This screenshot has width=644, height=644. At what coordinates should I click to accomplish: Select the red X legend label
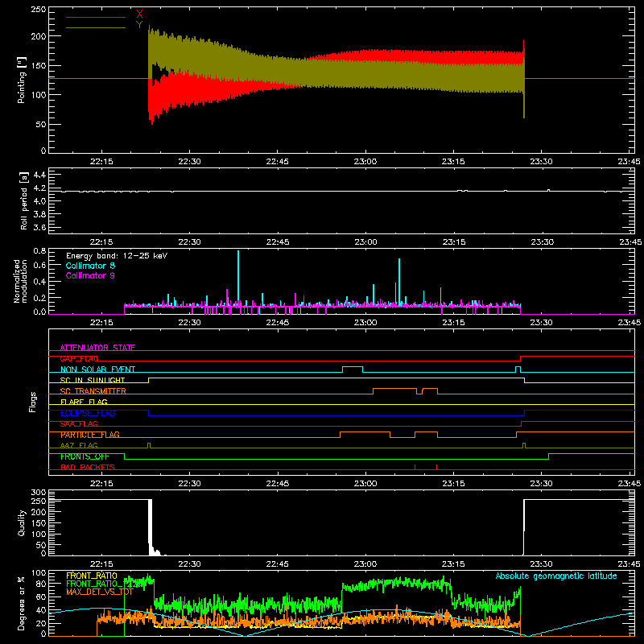coord(139,14)
